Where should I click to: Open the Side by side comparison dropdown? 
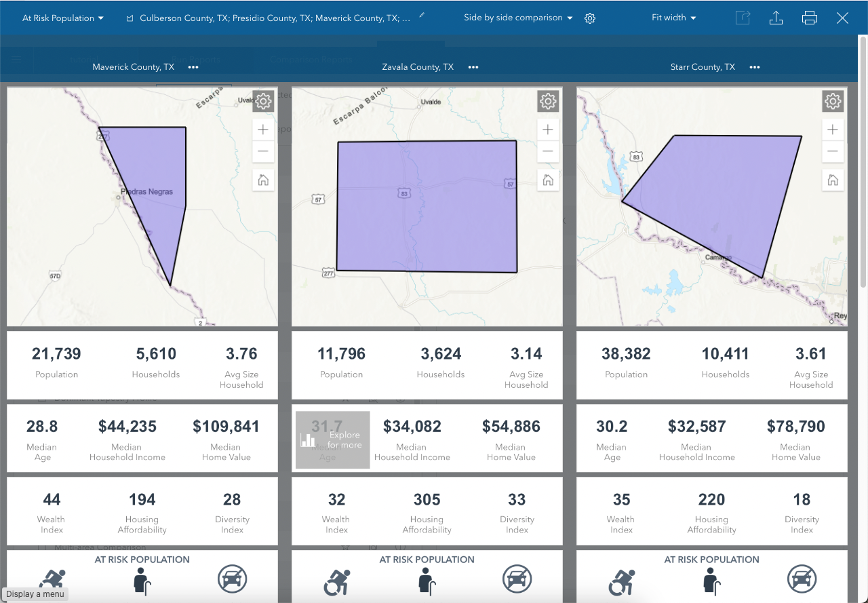(x=518, y=18)
